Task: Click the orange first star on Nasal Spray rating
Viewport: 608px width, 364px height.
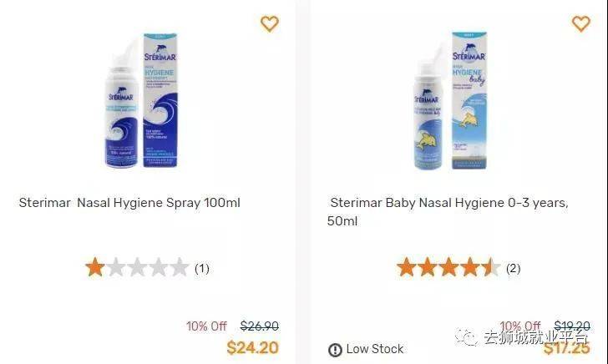Action: tap(94, 268)
